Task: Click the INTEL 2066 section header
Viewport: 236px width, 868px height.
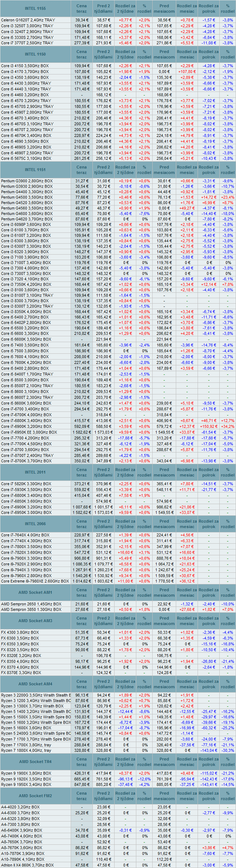Action: 36,524
